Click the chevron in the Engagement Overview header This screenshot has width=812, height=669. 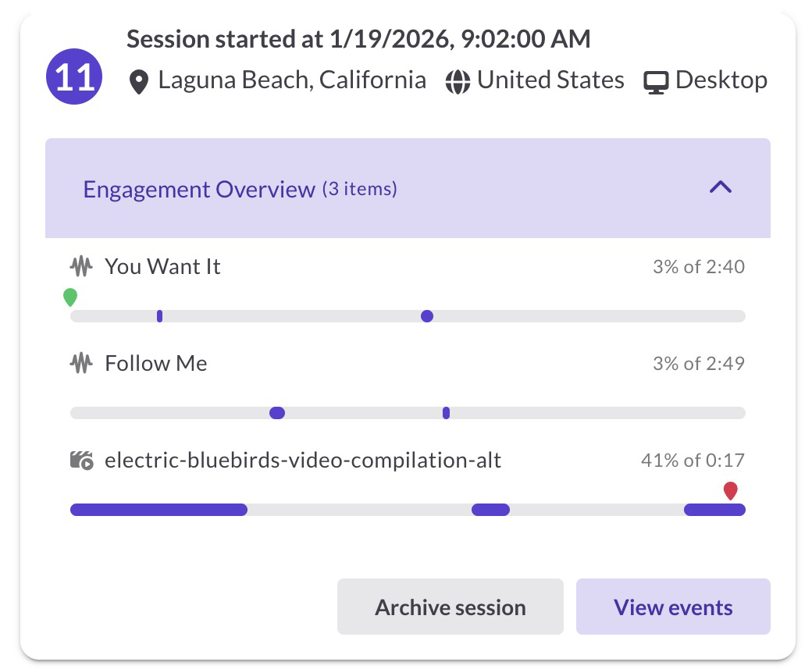point(719,188)
